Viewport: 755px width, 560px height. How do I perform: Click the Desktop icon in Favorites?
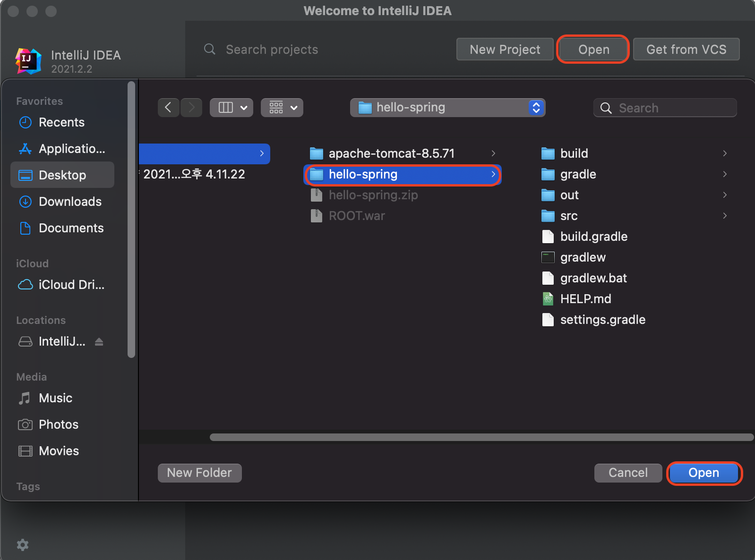pos(26,175)
